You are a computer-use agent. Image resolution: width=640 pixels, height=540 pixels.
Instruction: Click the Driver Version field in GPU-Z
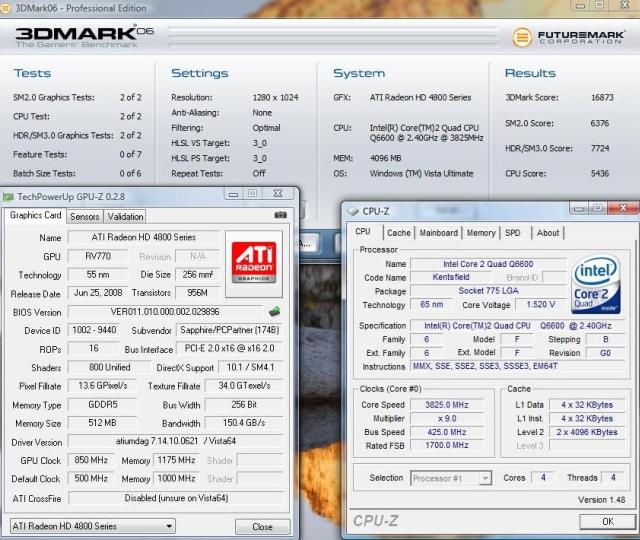[x=176, y=441]
